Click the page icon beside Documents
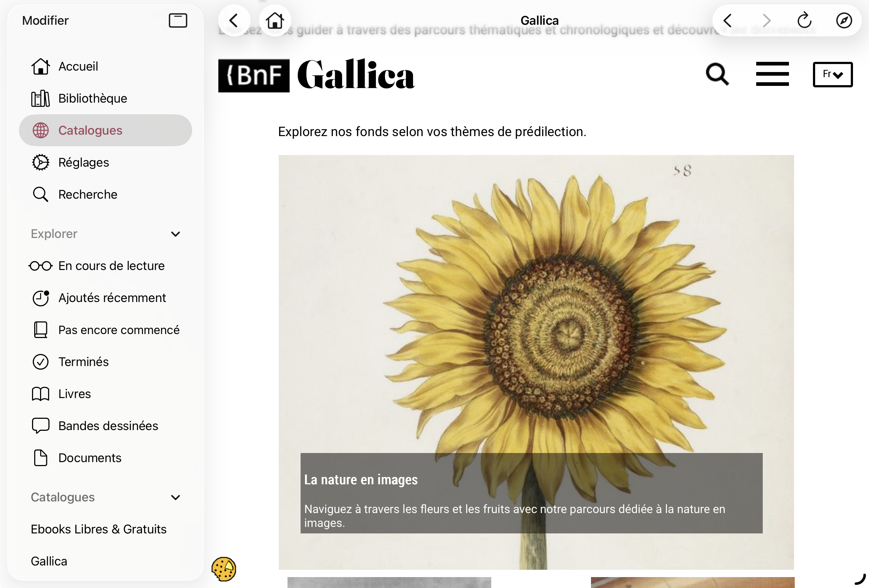 click(x=40, y=458)
